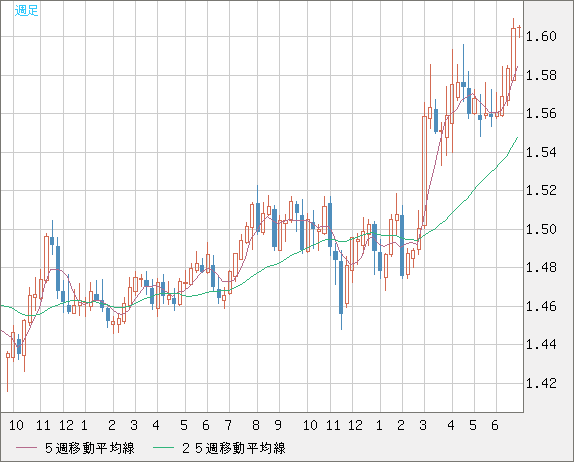This screenshot has height=462, width=574.
Task: Click the 1.44 price axis label
Action: (541, 344)
